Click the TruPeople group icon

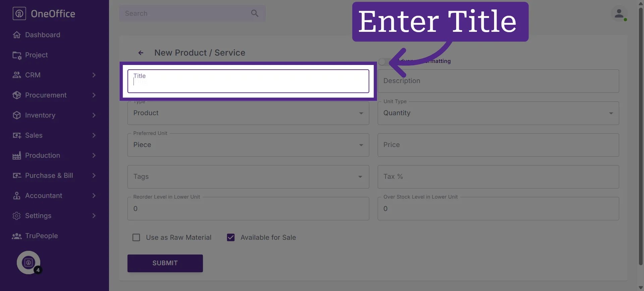(17, 236)
